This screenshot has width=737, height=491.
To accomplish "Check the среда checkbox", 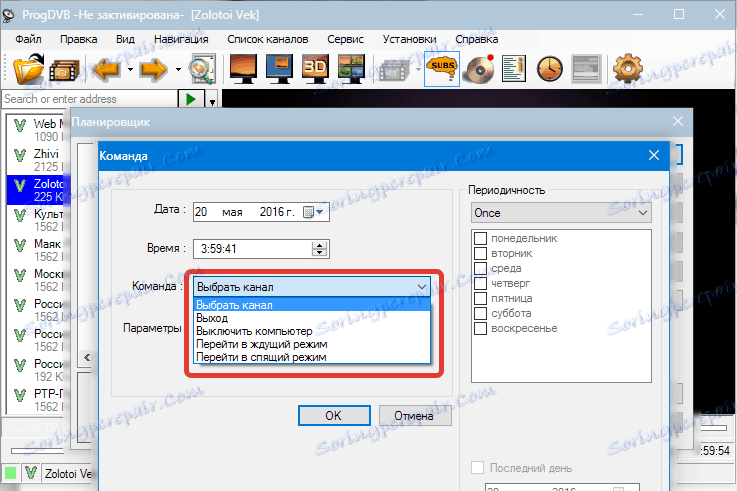I will coord(480,268).
